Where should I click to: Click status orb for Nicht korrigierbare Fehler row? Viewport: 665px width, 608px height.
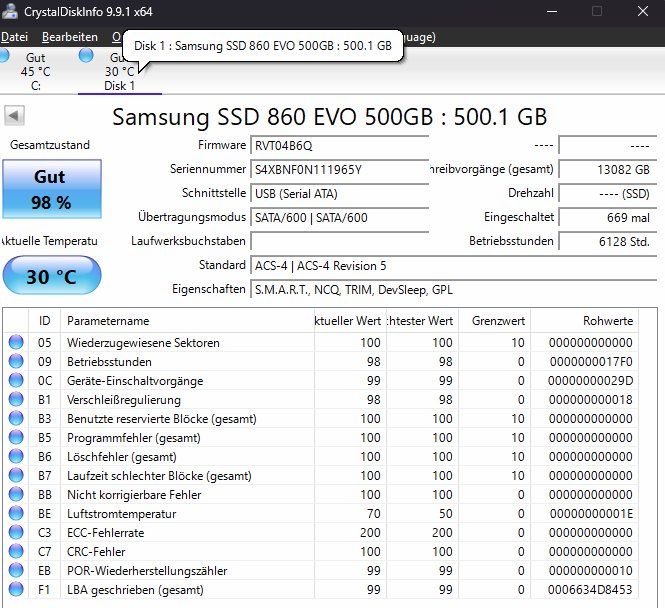[x=16, y=494]
